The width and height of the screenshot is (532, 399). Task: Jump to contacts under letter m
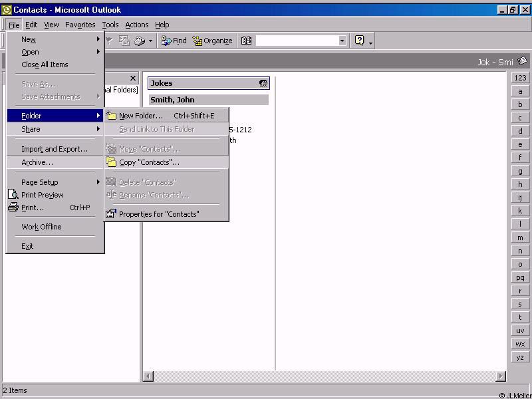click(520, 237)
